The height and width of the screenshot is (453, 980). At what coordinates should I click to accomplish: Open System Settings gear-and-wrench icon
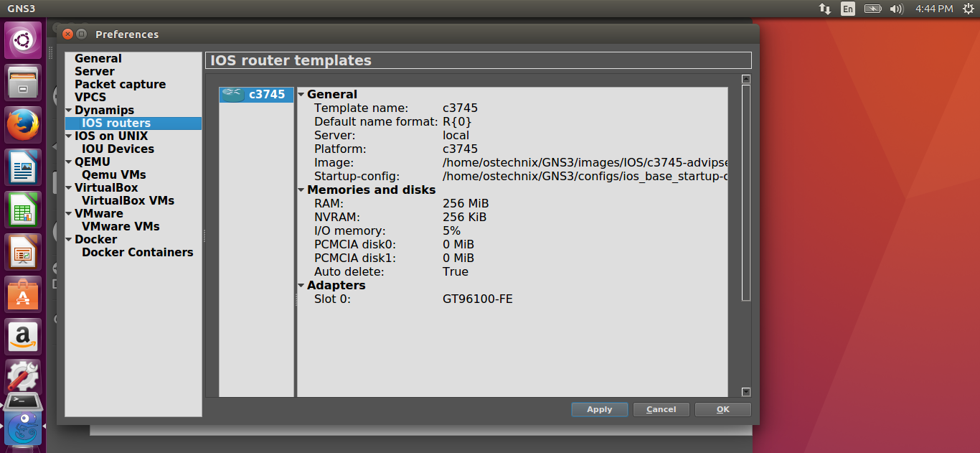pos(24,375)
